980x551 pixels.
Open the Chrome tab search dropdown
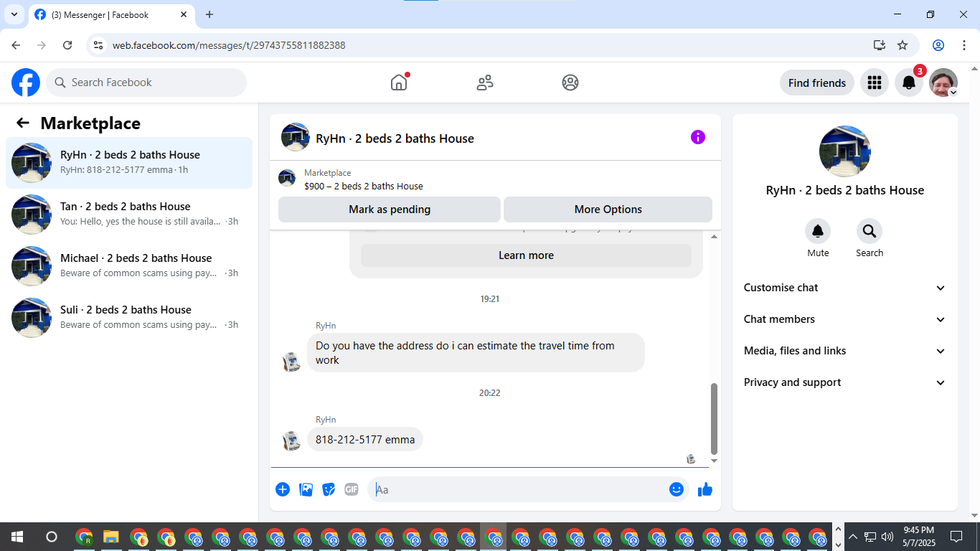pos(14,14)
